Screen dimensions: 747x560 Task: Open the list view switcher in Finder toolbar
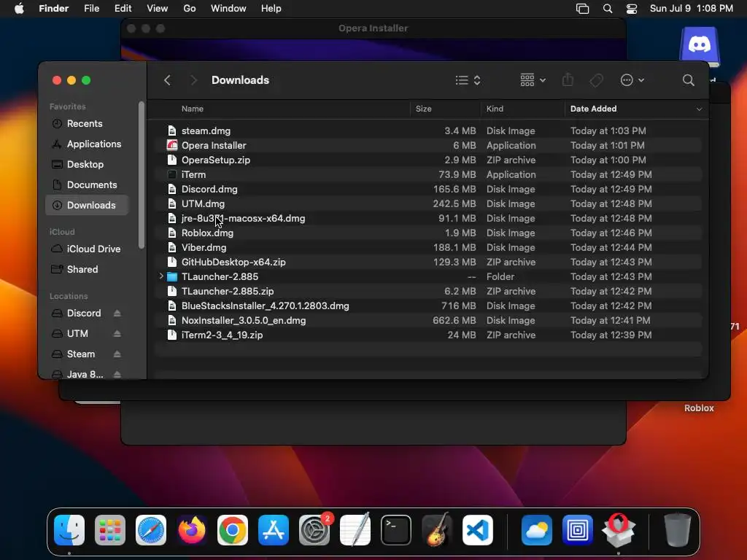point(468,80)
